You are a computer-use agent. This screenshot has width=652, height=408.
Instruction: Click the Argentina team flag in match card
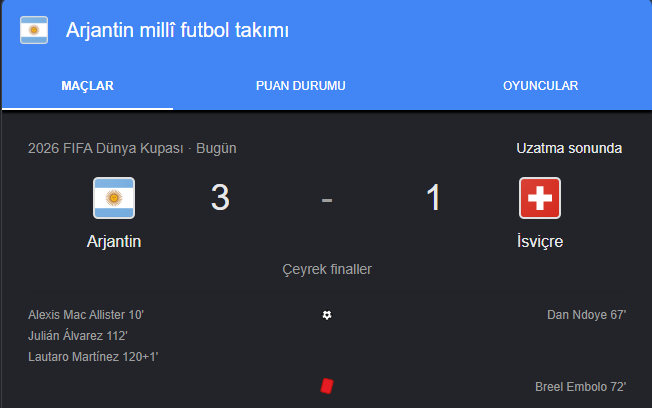point(114,198)
